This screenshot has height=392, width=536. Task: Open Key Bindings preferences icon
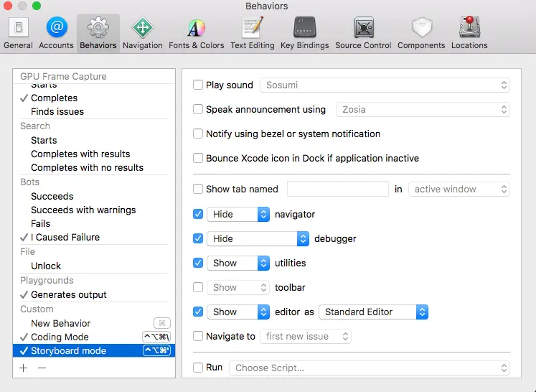(x=304, y=27)
